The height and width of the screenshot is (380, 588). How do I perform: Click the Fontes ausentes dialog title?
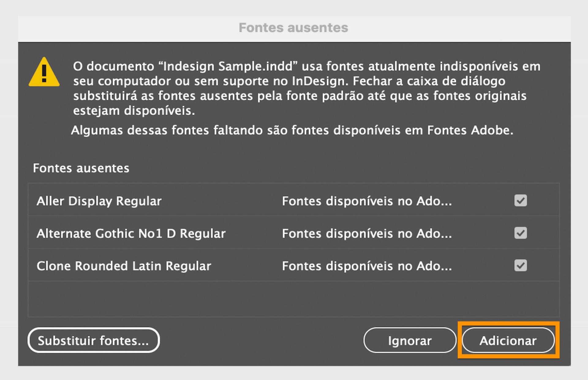coord(293,28)
